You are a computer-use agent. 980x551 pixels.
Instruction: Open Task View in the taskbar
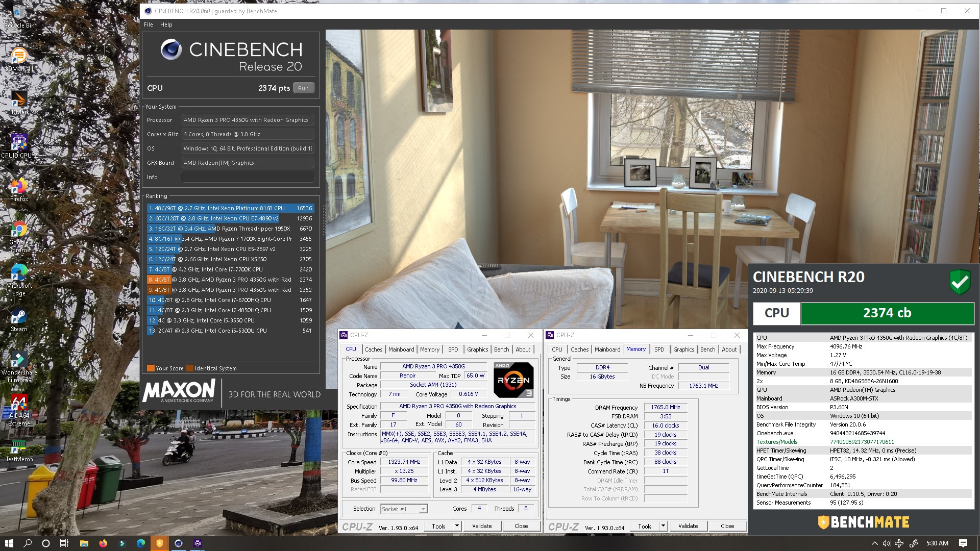tap(64, 543)
